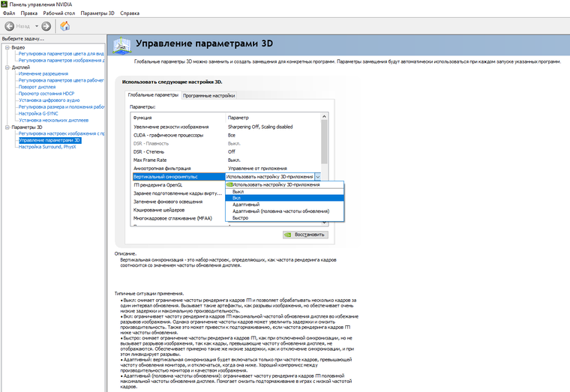Image resolution: width=570 pixels, height=392 pixels.
Task: Click the NVIDIA icon in title bar
Action: (x=4, y=4)
